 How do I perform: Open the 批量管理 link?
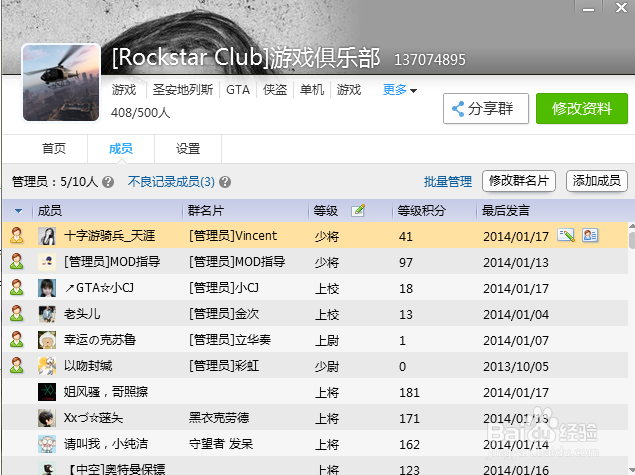pyautogui.click(x=448, y=182)
